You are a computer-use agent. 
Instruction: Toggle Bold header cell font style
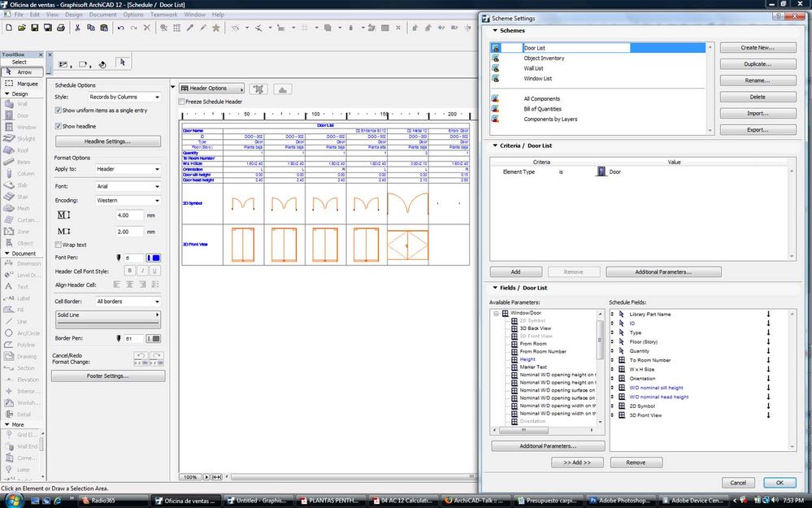(128, 271)
